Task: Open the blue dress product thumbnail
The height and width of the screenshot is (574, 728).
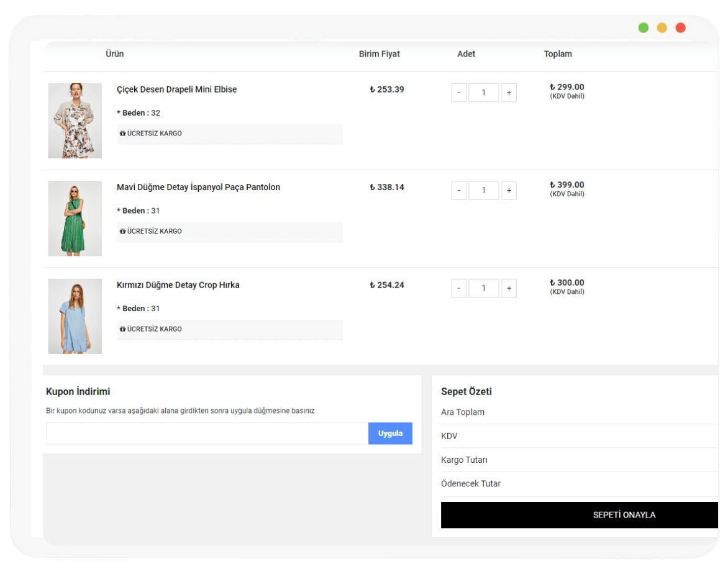Action: coord(75,316)
